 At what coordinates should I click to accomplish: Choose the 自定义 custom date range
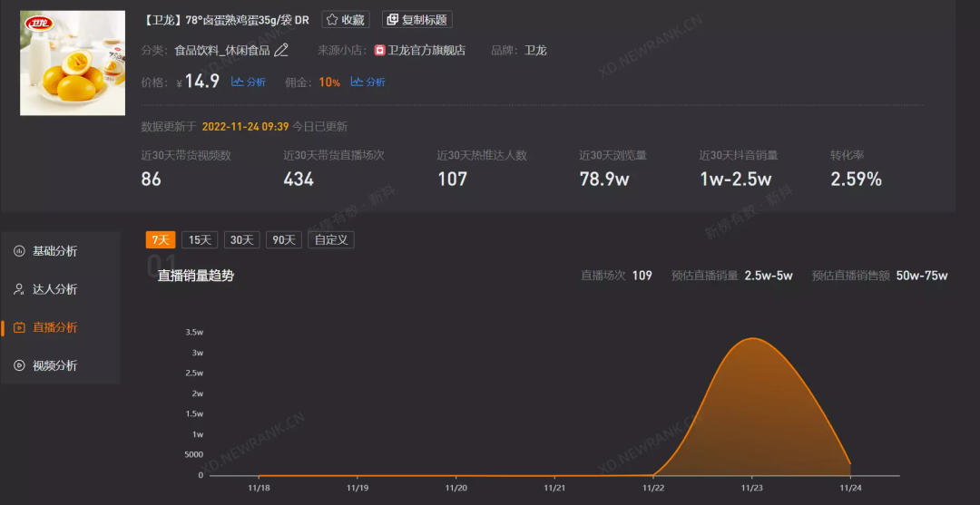331,239
